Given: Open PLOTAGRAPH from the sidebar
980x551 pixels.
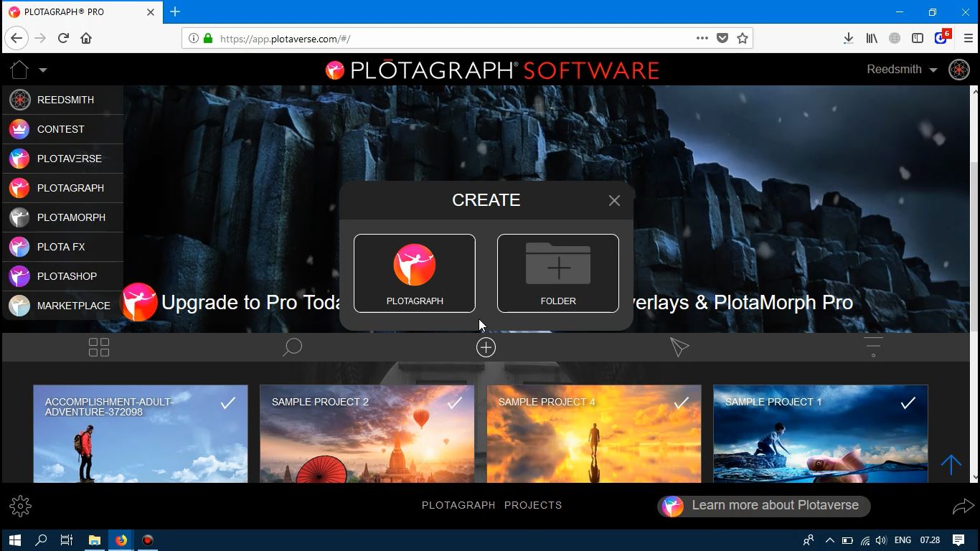Looking at the screenshot, I should tap(62, 188).
